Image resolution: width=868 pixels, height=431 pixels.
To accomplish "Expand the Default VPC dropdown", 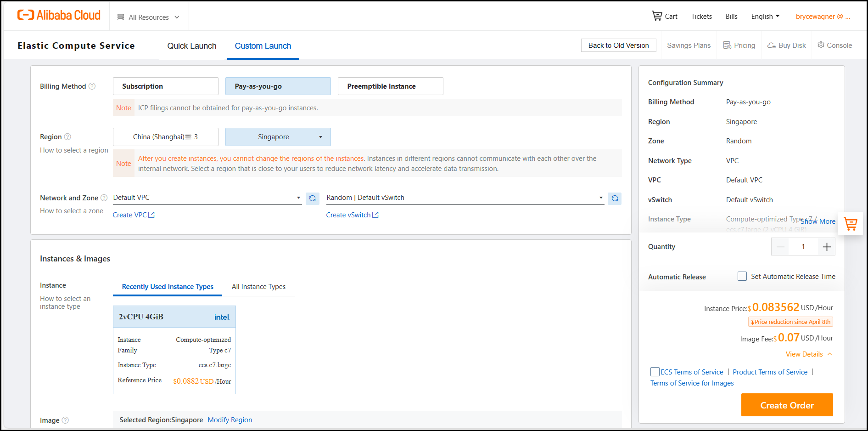I will [x=207, y=198].
